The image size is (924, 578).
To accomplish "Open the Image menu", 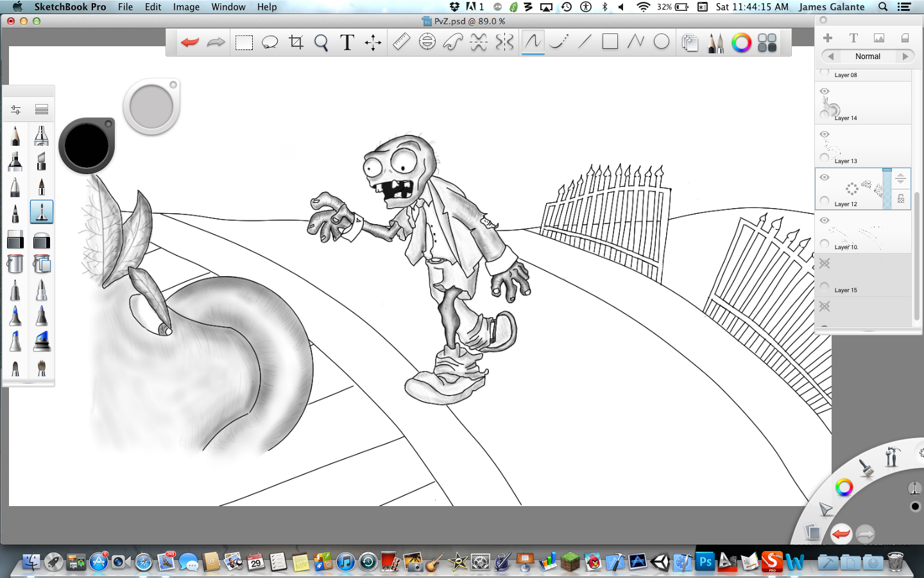I will [x=186, y=6].
